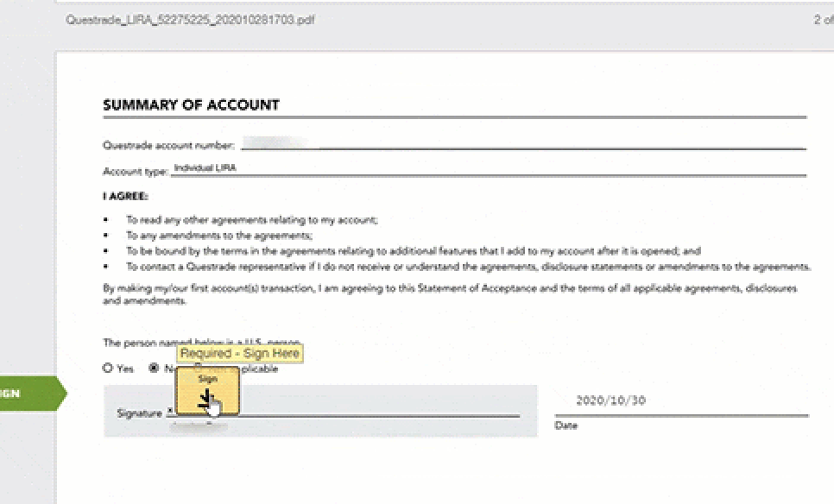This screenshot has width=834, height=504.
Task: Click the "To read any other agreements" bullet
Action: [x=252, y=221]
